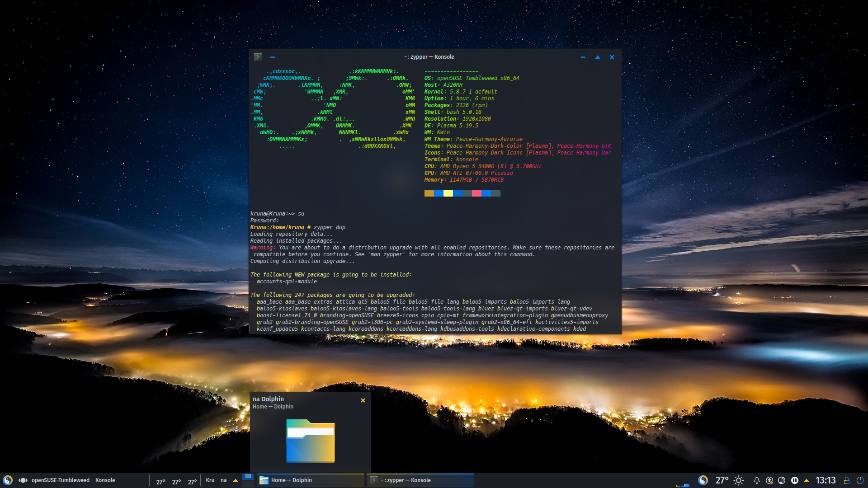Image resolution: width=868 pixels, height=488 pixels.
Task: Open the sun weather icon in tray
Action: pyautogui.click(x=739, y=480)
